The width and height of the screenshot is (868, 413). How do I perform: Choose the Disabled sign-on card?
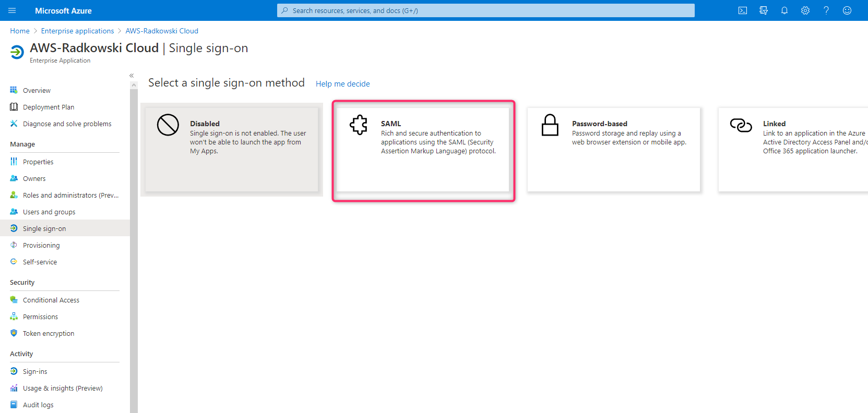point(232,150)
